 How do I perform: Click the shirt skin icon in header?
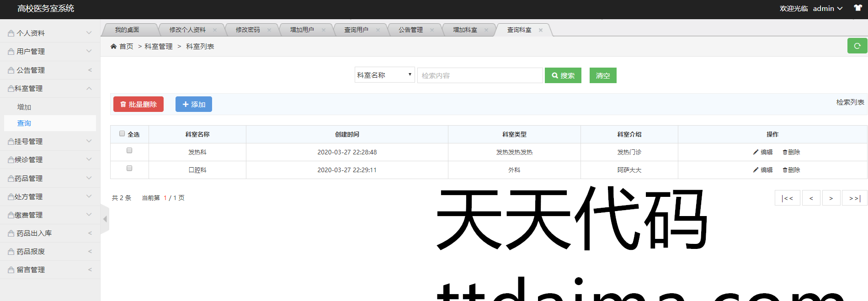click(x=858, y=8)
